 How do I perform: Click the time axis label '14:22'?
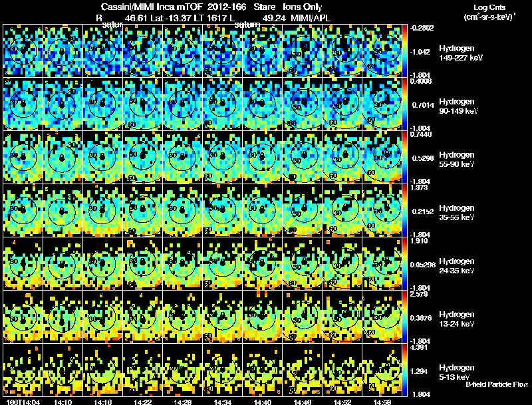pyautogui.click(x=142, y=402)
